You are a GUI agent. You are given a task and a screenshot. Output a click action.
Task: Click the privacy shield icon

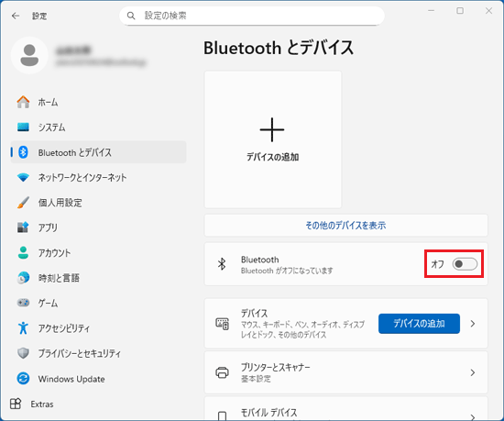point(23,353)
